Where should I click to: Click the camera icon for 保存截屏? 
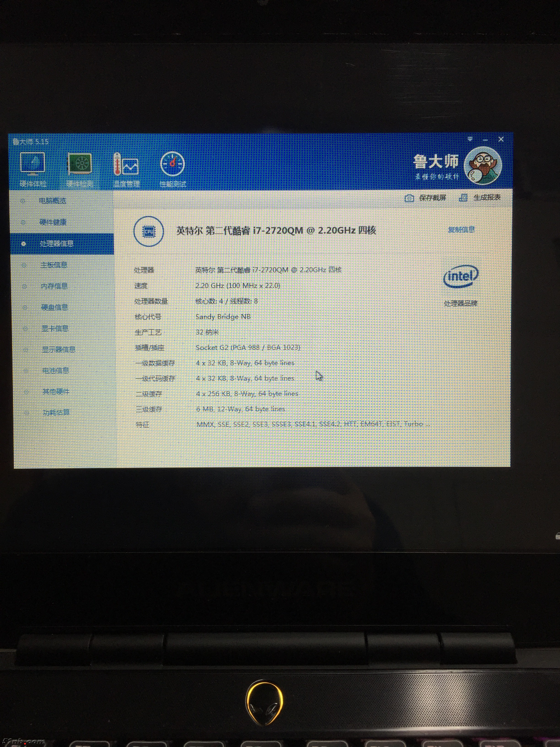pyautogui.click(x=409, y=198)
